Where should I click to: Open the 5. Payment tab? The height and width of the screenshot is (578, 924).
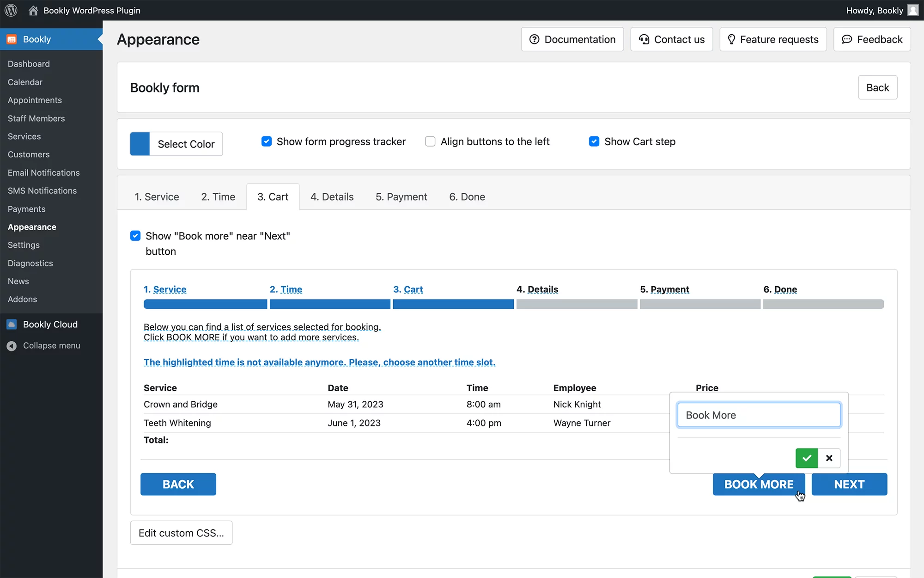401,197
